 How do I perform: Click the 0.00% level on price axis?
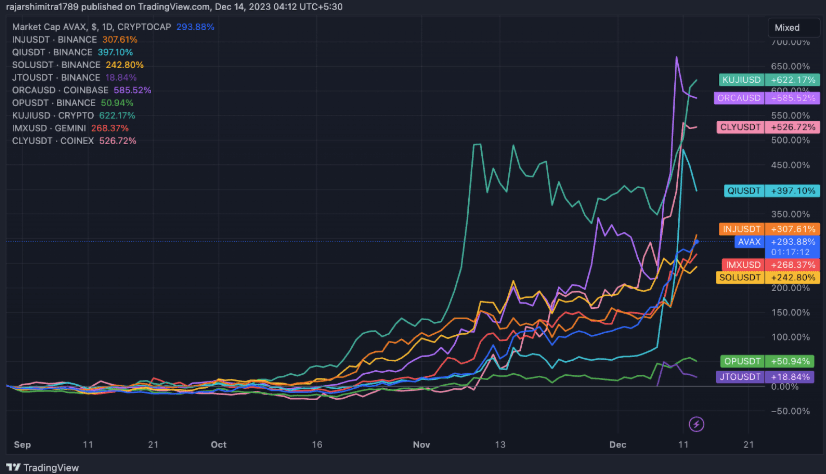tap(791, 386)
